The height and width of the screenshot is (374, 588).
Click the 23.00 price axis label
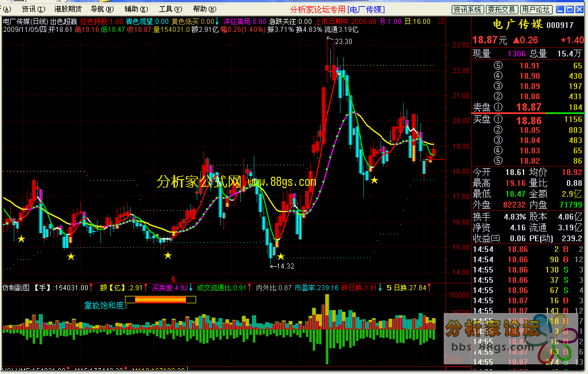tap(460, 45)
